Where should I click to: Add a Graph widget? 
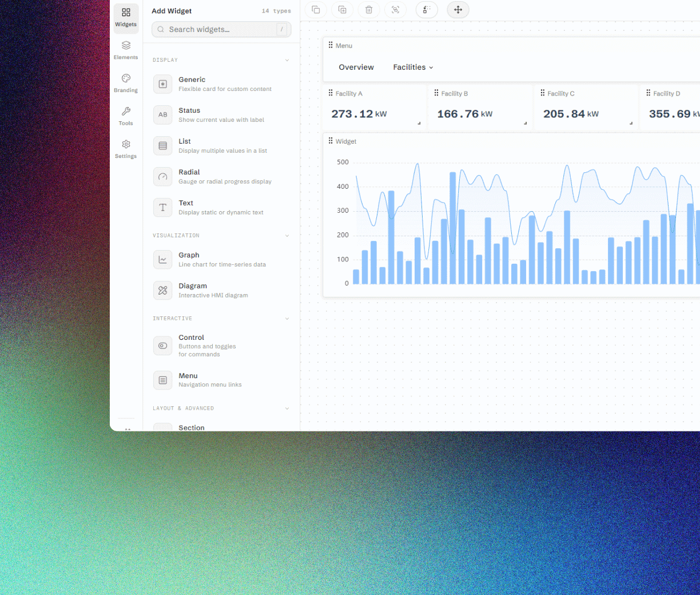click(221, 260)
